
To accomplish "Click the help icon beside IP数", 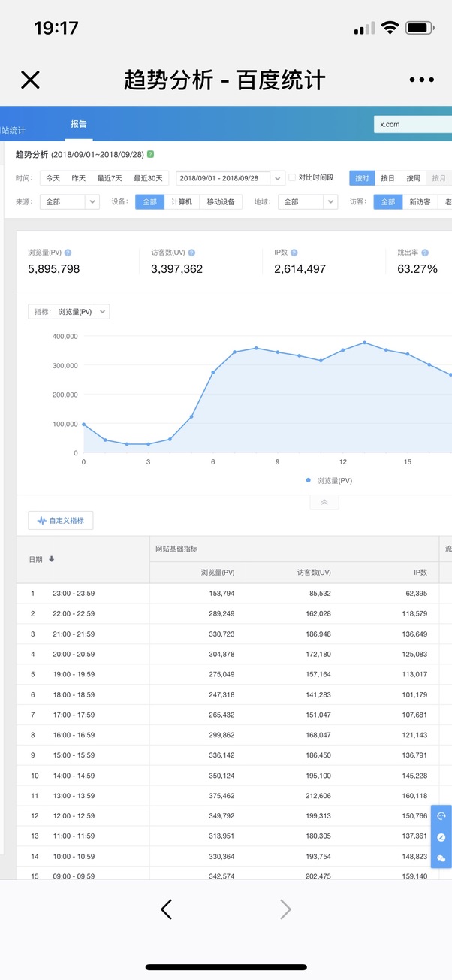I will click(294, 253).
